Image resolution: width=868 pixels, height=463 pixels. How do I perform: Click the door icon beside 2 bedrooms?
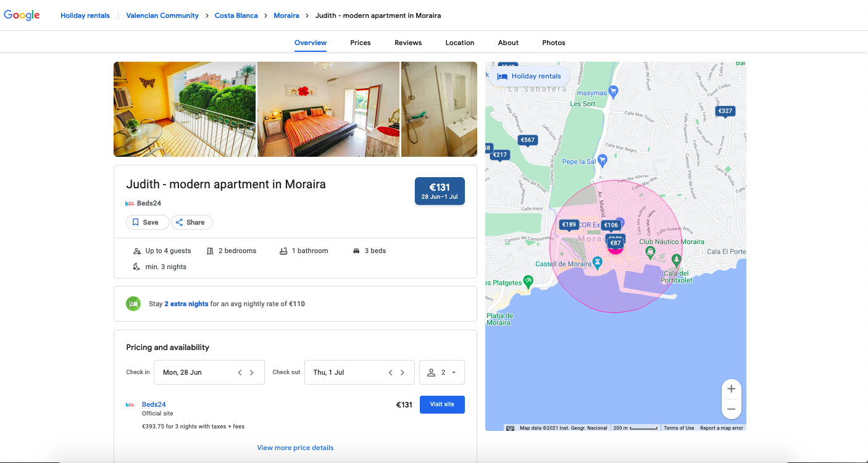[210, 251]
